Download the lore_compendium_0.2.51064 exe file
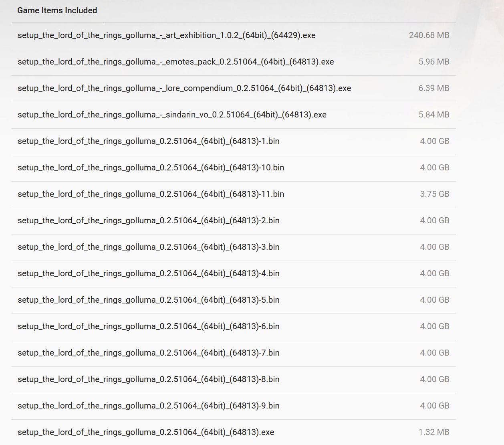This screenshot has width=504, height=445. click(x=184, y=88)
